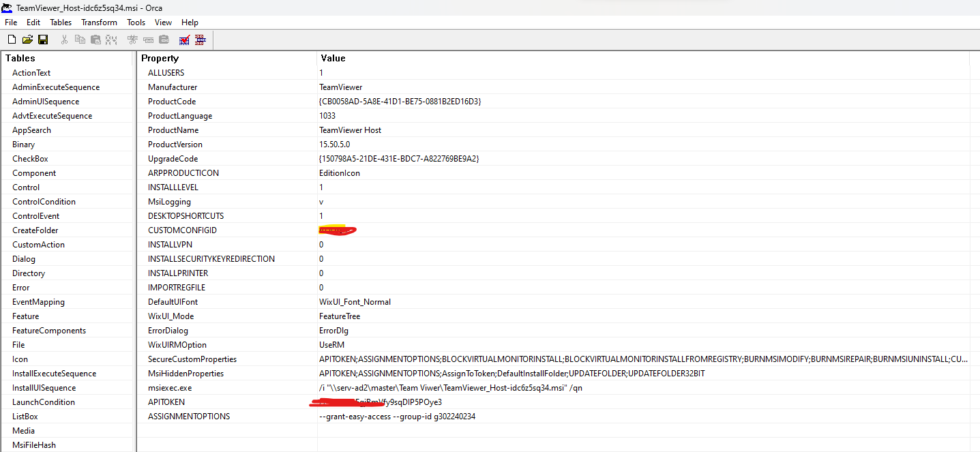Select the InstallExecuteSequence table

tap(50, 373)
